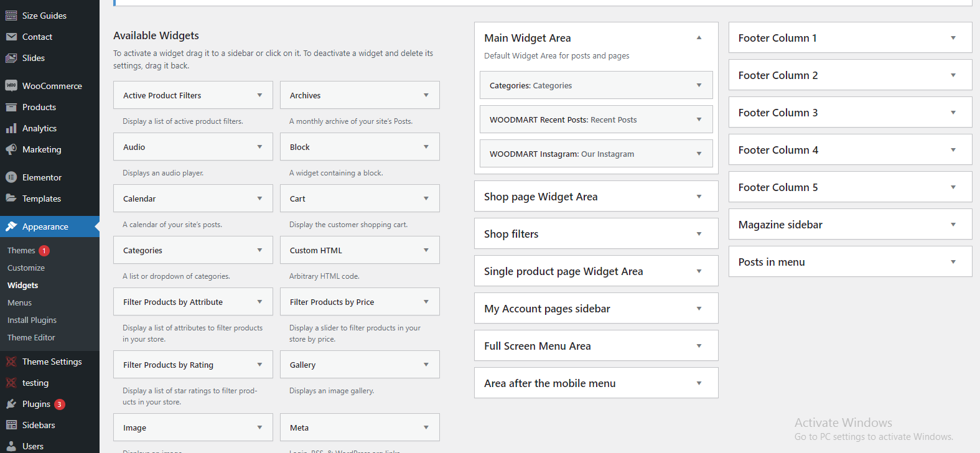Click the Templates folder icon
Screen dimensions: 980x453
coord(11,198)
